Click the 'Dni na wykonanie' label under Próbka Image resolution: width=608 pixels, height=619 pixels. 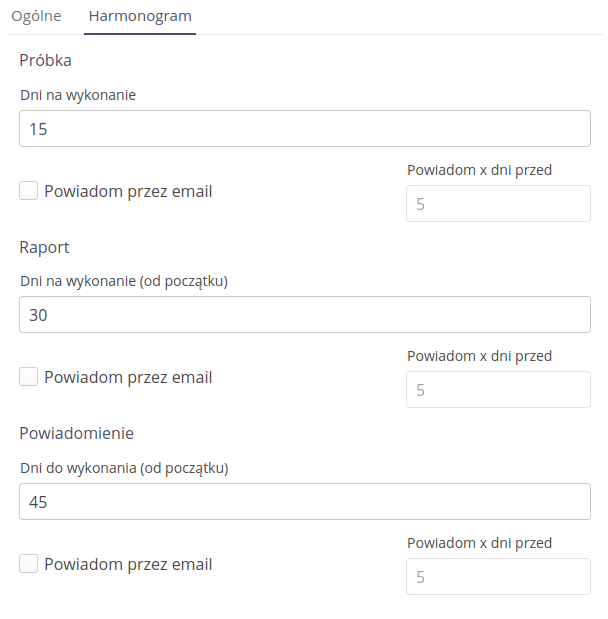tap(78, 95)
